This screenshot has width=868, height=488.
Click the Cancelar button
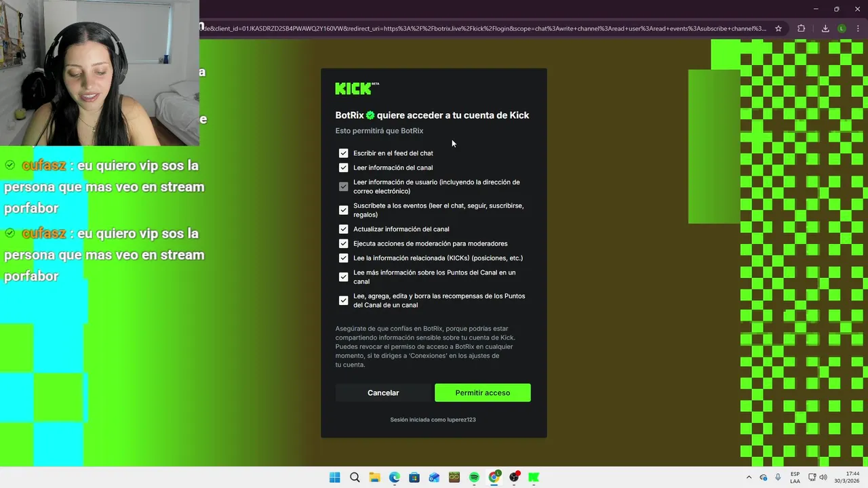(x=383, y=392)
